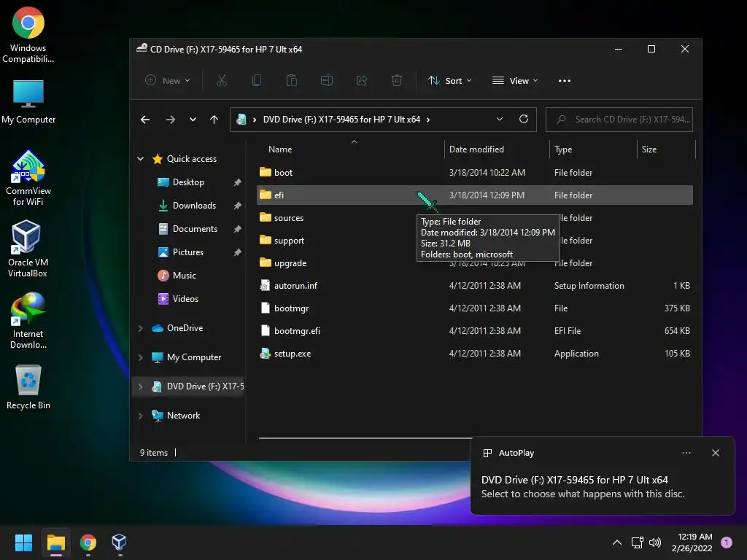This screenshot has width=747, height=560.
Task: Open network status tray icon
Action: (x=637, y=542)
